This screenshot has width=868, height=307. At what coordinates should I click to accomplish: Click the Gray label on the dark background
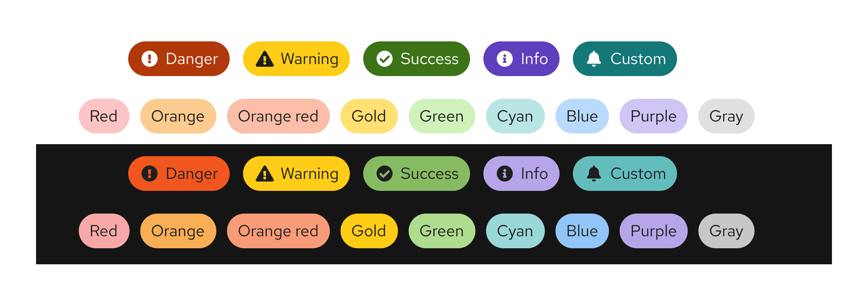coord(726,231)
